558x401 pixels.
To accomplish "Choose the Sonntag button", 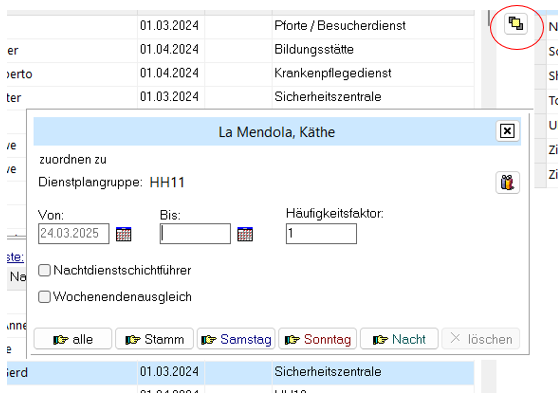I will point(317,339).
